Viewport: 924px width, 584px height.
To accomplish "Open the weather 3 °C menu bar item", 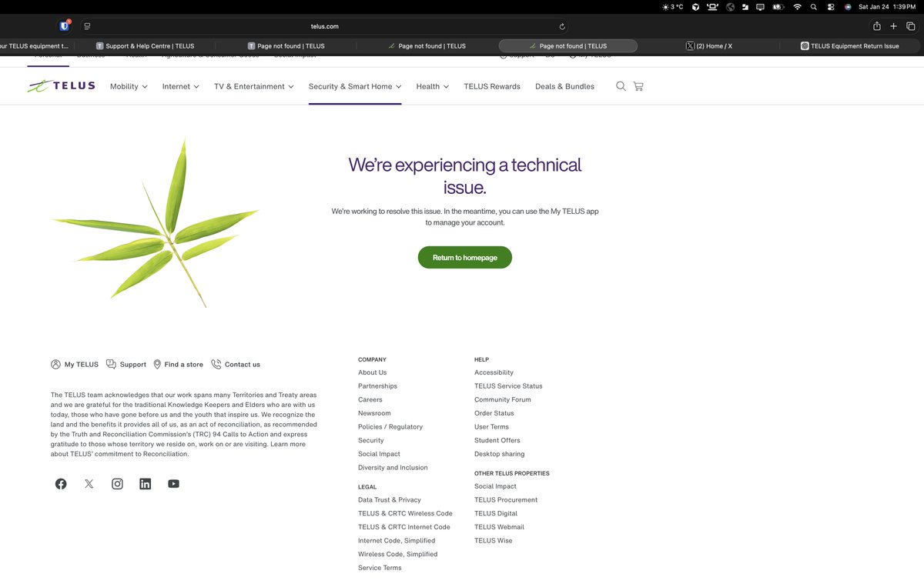I will pos(673,7).
